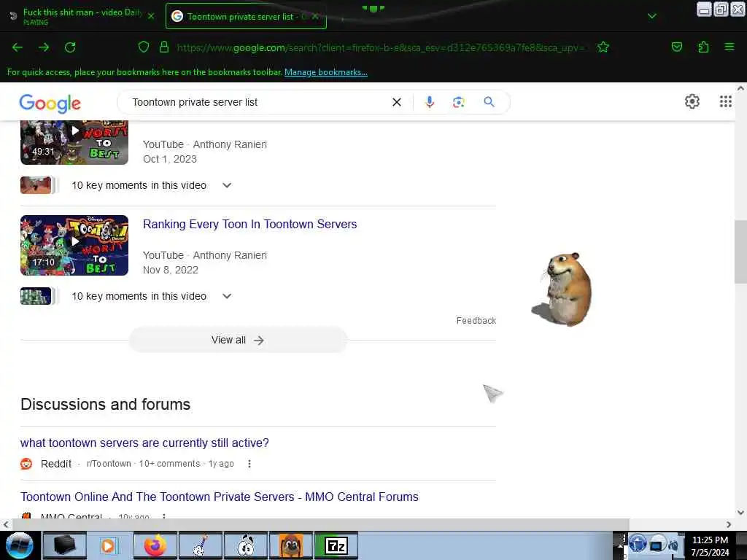Click the scroll right arrow
747x560 pixels.
[729, 524]
